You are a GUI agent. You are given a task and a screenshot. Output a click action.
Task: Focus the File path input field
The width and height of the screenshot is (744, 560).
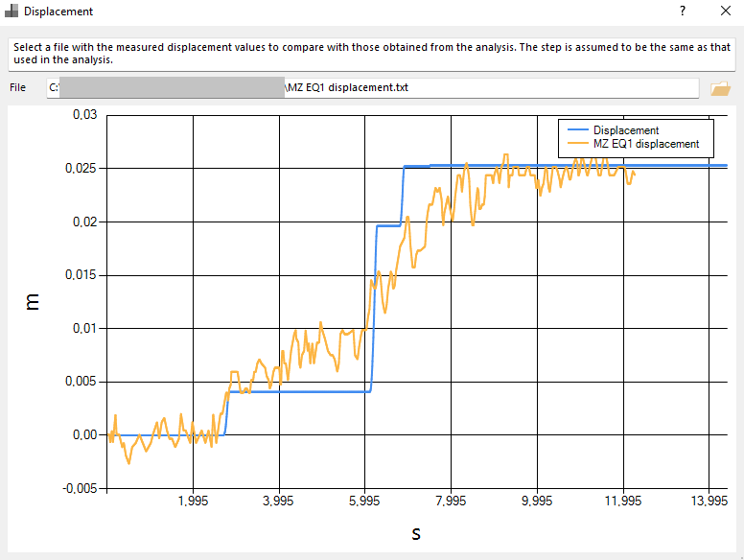tap(372, 88)
